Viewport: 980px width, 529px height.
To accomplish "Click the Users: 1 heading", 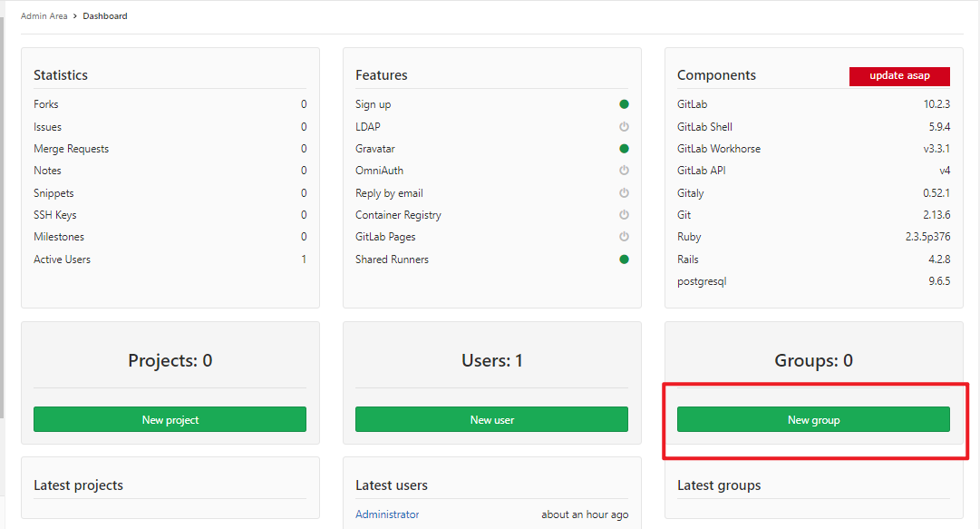I will pos(492,361).
